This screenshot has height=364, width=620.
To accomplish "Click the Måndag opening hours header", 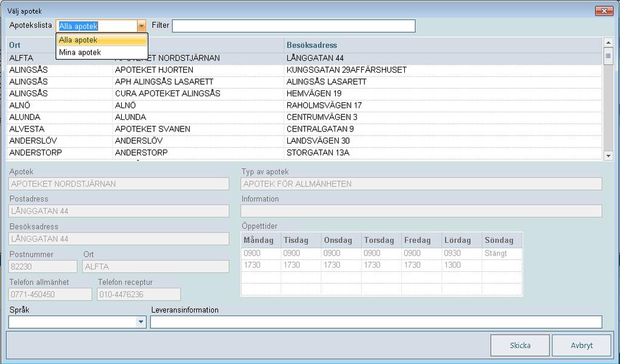I will click(261, 240).
